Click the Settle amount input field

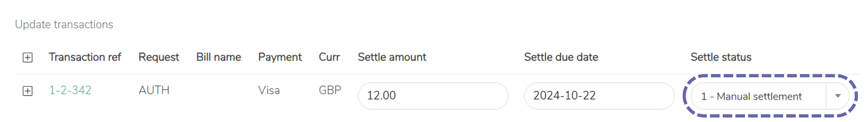point(433,96)
